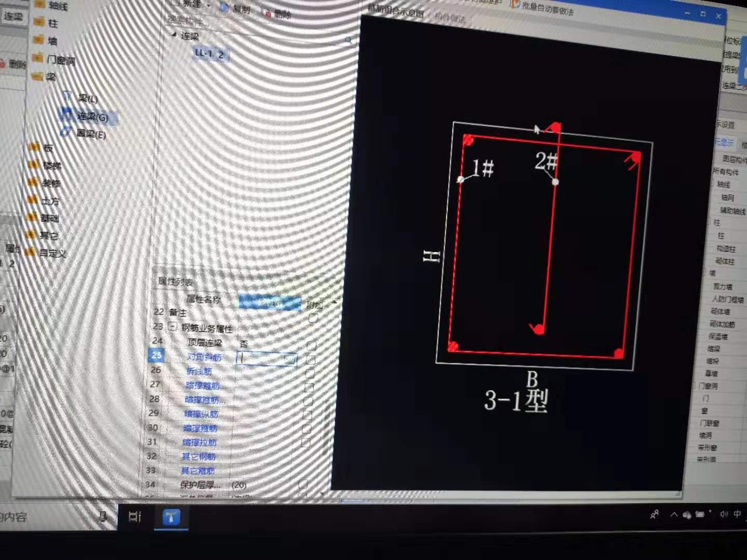Screen dimensions: 747x560
Task: Select the 连梁(G) coupling beam icon
Action: pyautogui.click(x=66, y=114)
